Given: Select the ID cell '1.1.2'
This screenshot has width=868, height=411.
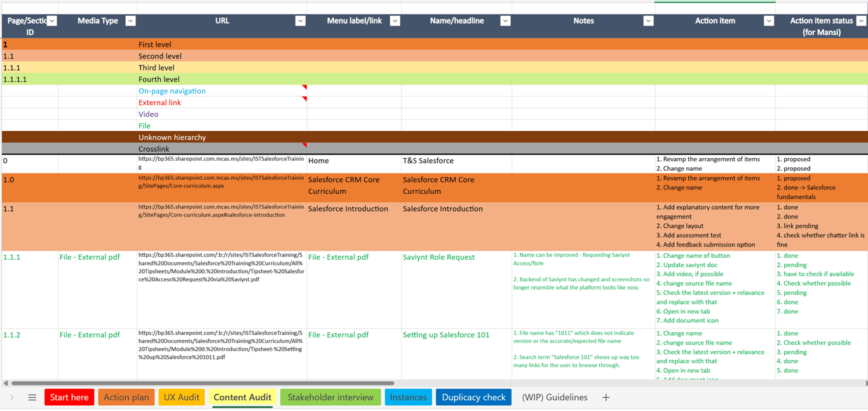Looking at the screenshot, I should (30, 354).
